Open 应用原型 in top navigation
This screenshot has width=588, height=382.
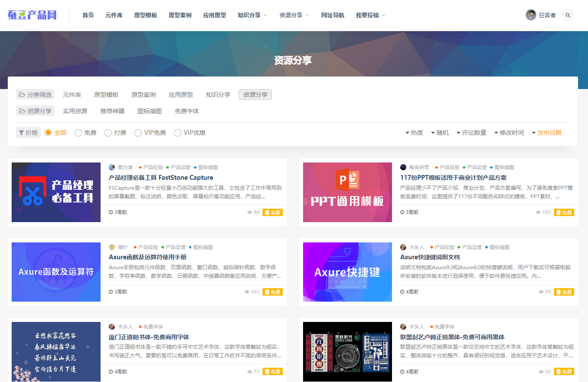pos(215,15)
